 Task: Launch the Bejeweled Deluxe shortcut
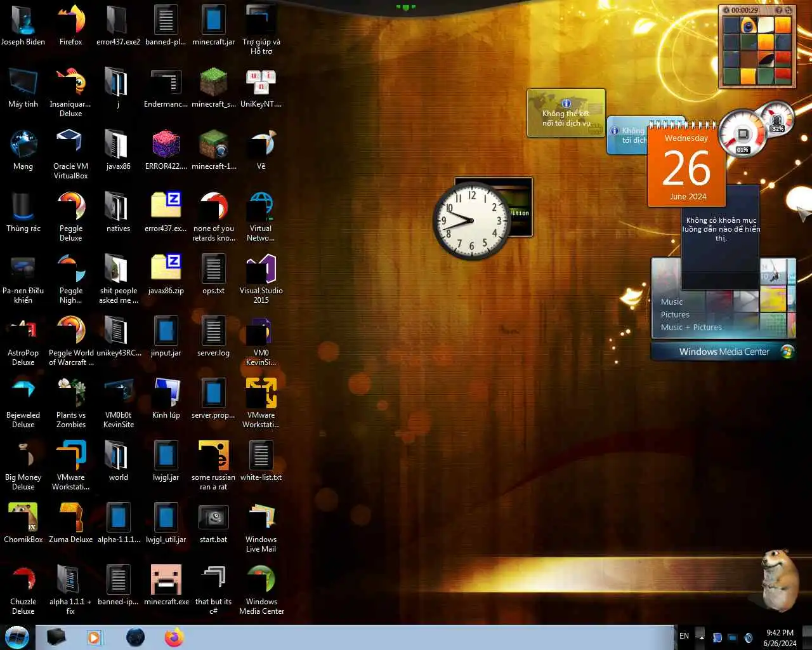pos(23,403)
